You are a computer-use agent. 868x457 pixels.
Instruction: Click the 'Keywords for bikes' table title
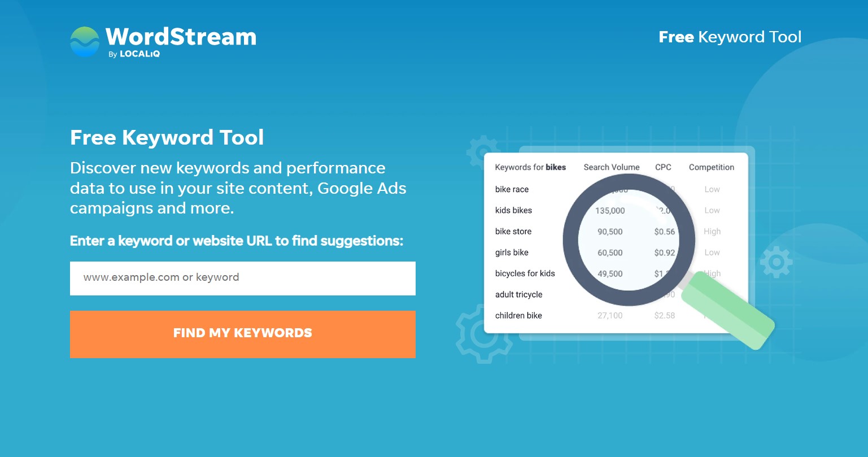[530, 167]
